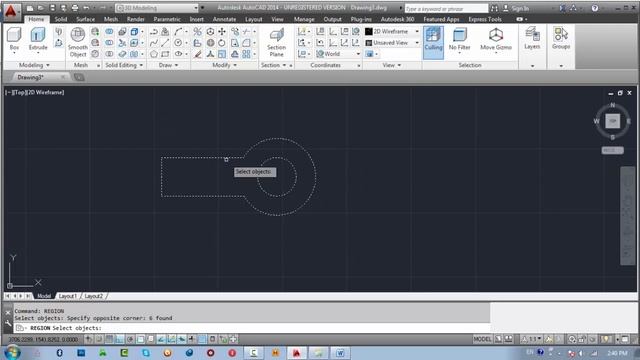This screenshot has height=360, width=640.
Task: Click the Undo quick access icon
Action: click(86, 8)
